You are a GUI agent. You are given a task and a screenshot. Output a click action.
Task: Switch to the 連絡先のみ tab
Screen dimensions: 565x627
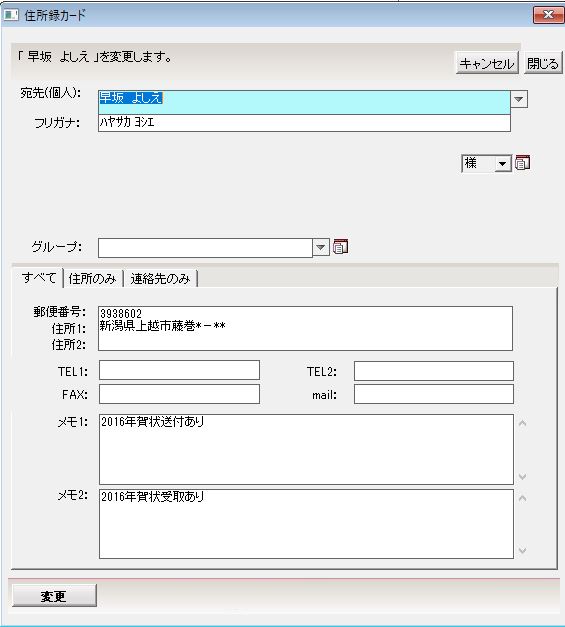[160, 278]
